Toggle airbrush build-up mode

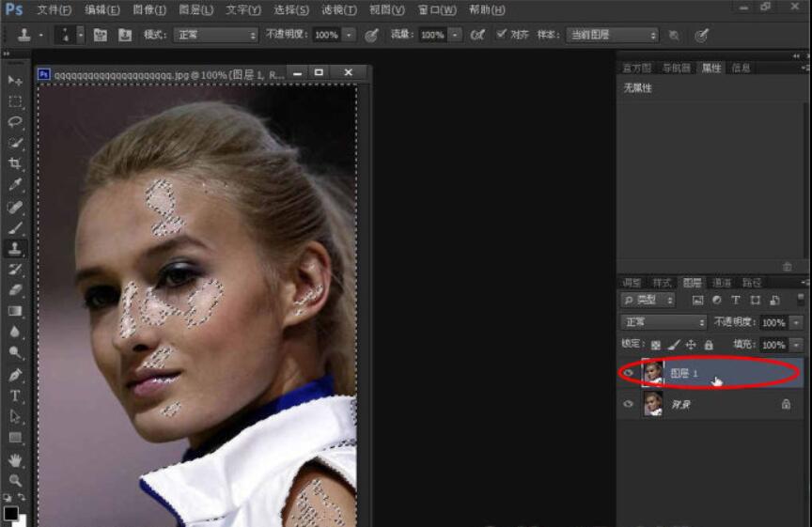(x=477, y=35)
